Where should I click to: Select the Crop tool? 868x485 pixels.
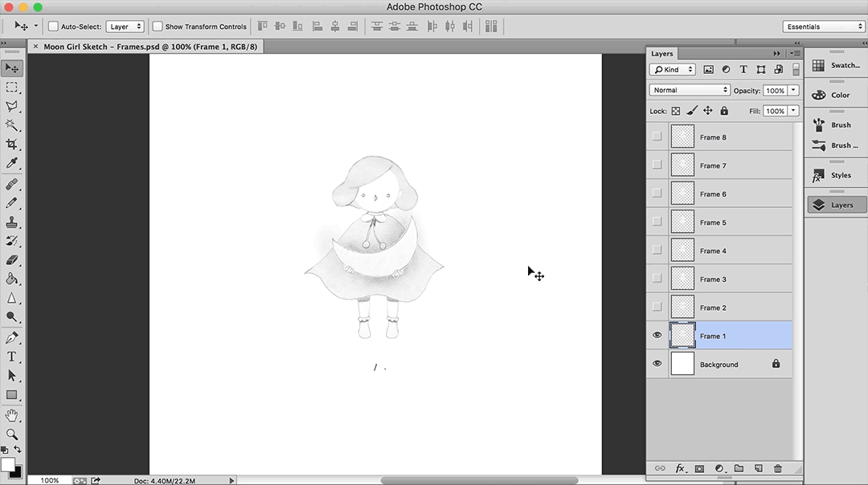(12, 145)
